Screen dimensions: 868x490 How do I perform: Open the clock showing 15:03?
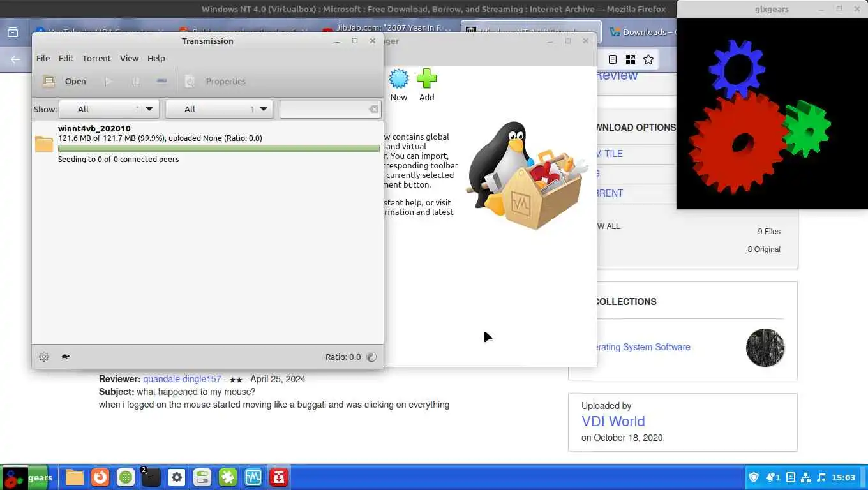844,477
